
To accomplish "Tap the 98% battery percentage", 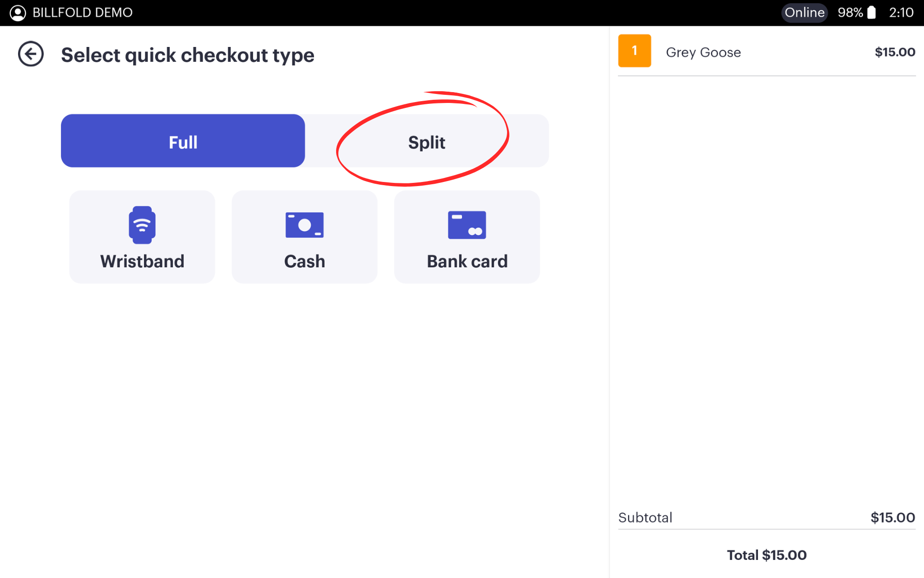I will click(x=850, y=13).
